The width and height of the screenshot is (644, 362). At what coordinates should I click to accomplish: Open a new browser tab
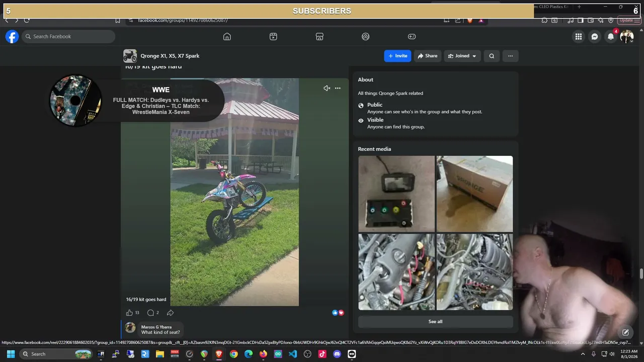point(579,7)
